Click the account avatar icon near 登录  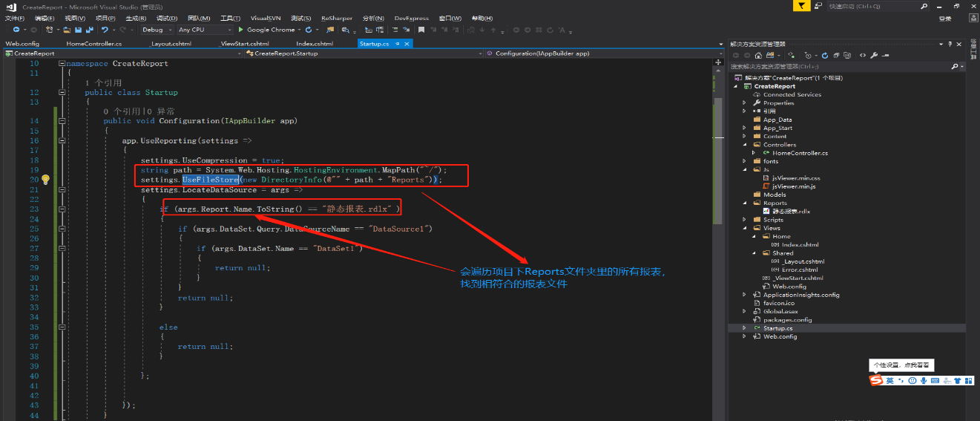coord(973,18)
